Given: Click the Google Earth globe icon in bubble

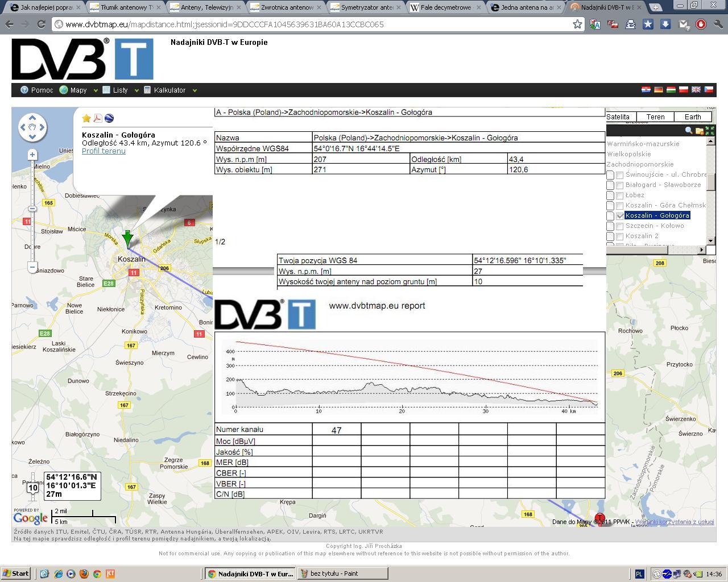Looking at the screenshot, I should coord(109,118).
